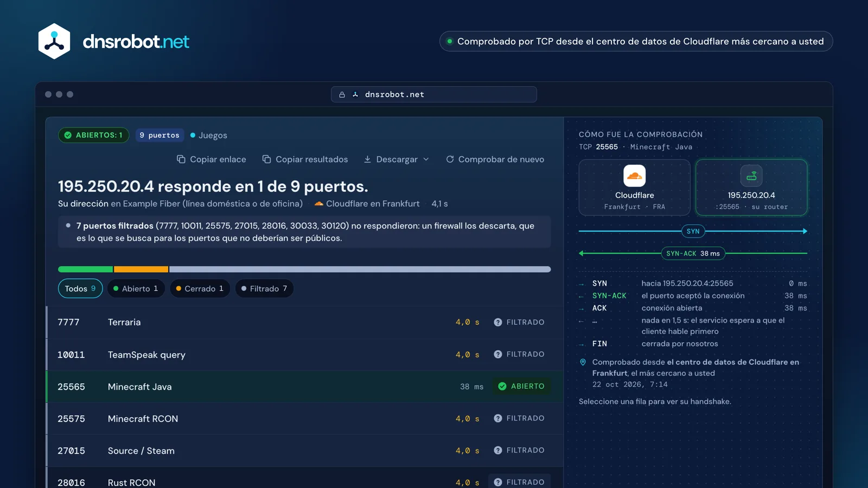Screen dimensions: 868x488
Task: Click the Cloudflare Frankfurt FRA card
Action: [634, 187]
